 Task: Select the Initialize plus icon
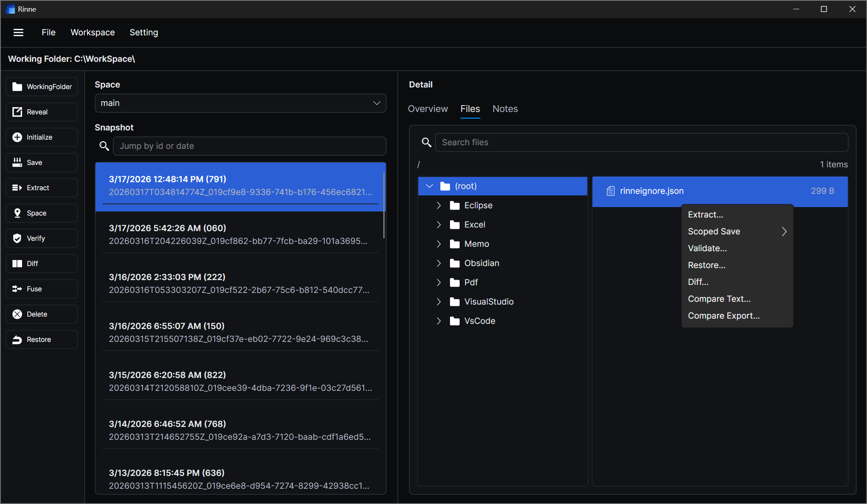[18, 137]
